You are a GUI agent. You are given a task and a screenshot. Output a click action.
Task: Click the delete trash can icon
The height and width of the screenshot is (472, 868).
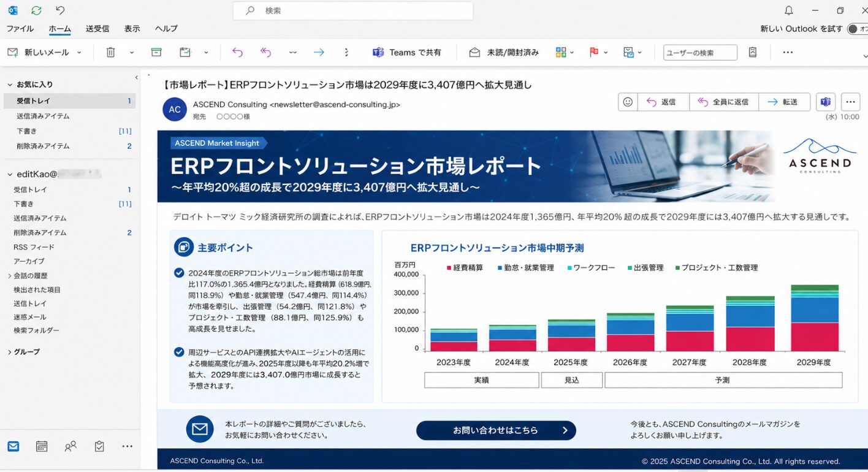click(x=110, y=52)
